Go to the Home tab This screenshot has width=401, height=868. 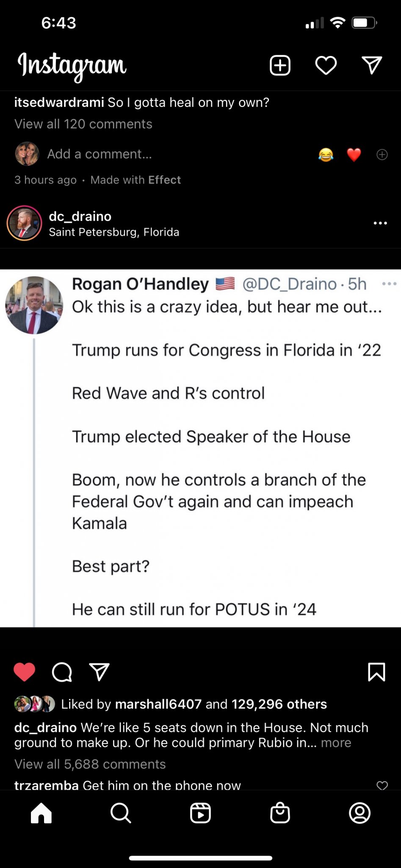[x=41, y=813]
